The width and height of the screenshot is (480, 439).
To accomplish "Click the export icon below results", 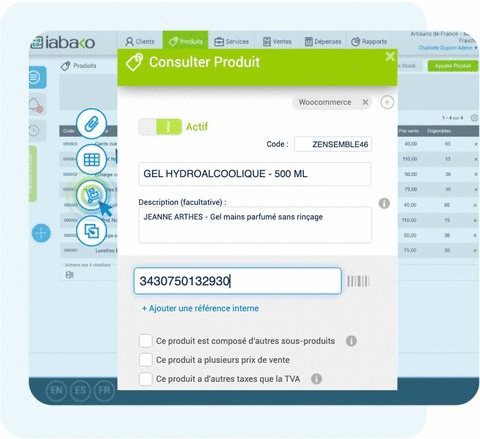I will pyautogui.click(x=69, y=275).
